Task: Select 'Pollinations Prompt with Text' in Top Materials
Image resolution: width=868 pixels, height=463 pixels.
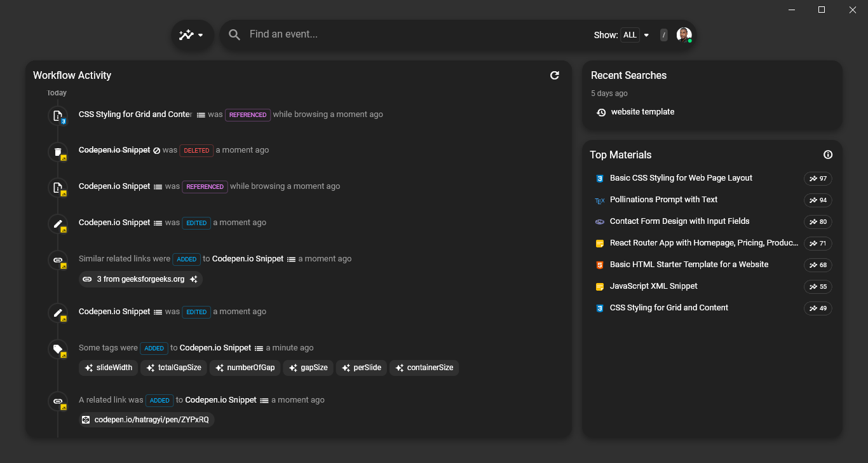Action: point(663,200)
